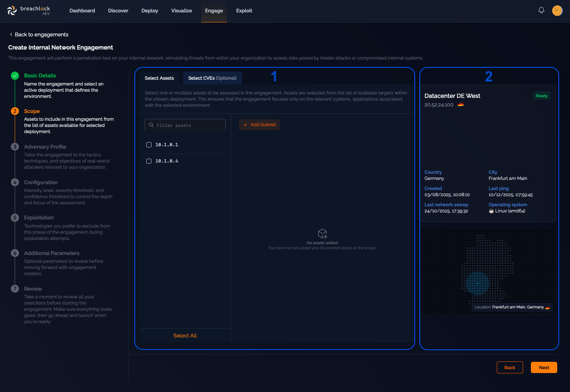Click the Additional Parameters step title
Screen dimensions: 570x392
[52, 253]
